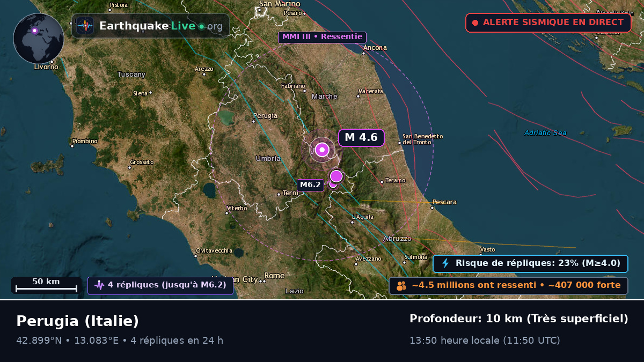The width and height of the screenshot is (644, 362).
Task: Click the Pescara city label on the map
Action: tap(444, 202)
